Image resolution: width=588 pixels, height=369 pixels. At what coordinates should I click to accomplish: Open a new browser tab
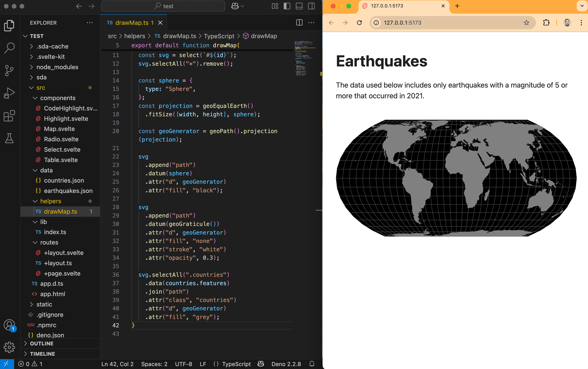457,6
